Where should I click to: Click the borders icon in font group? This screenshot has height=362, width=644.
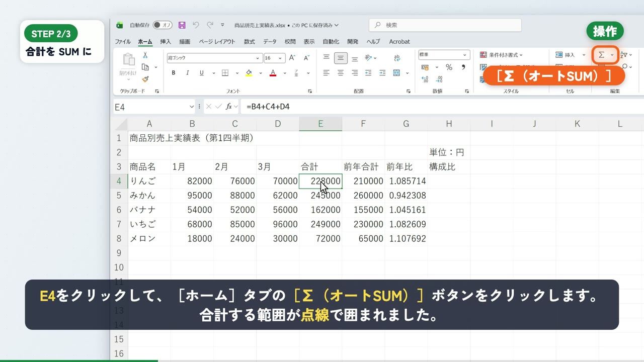coord(225,73)
